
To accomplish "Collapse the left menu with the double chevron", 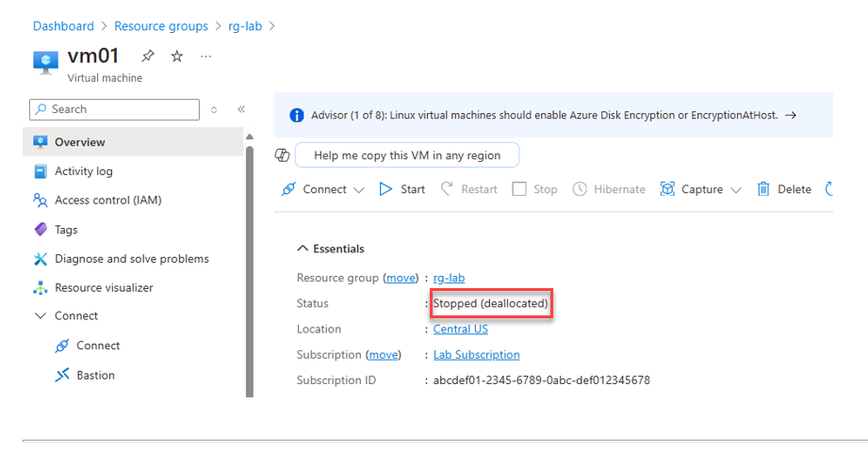I will click(241, 109).
